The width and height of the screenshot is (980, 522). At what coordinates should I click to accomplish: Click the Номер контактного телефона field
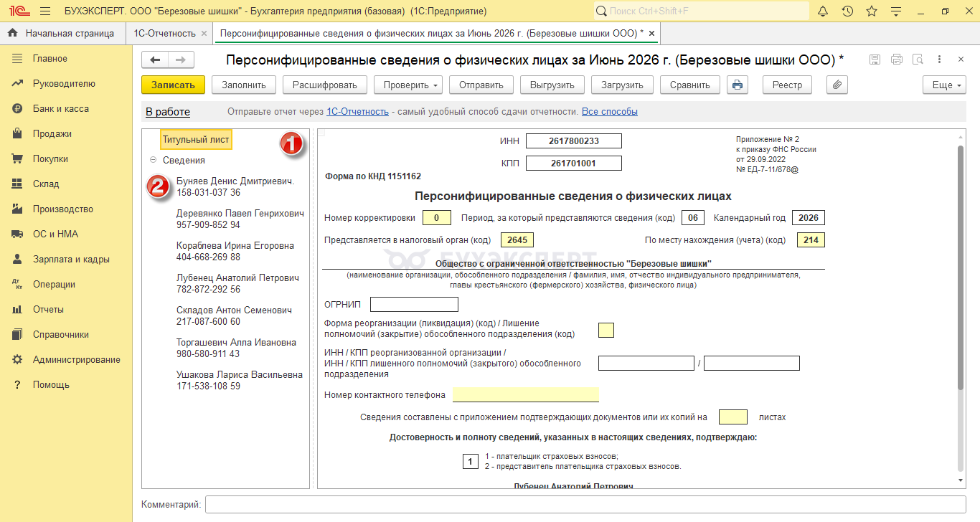coord(526,395)
